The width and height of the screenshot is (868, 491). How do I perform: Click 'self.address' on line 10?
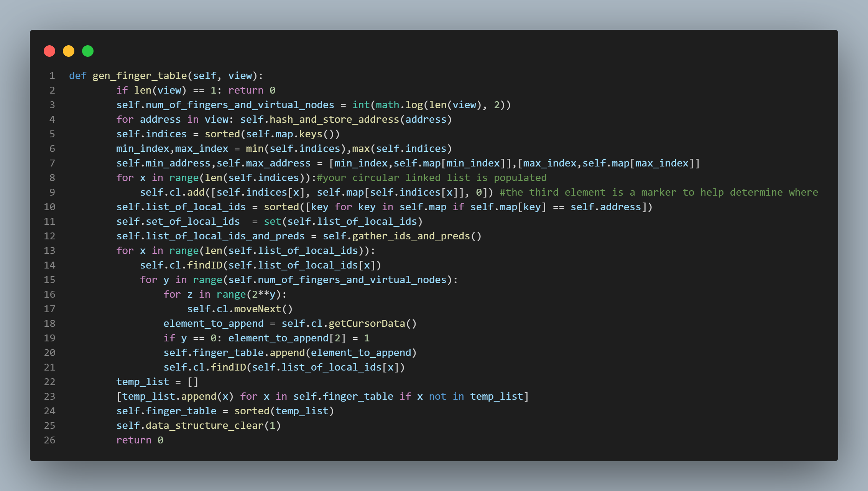click(606, 207)
